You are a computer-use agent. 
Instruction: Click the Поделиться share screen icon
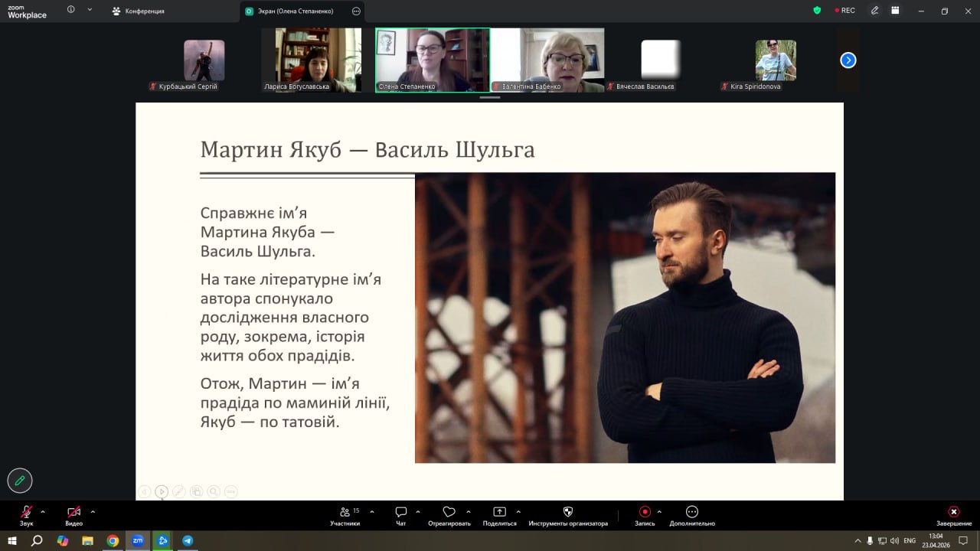click(499, 513)
